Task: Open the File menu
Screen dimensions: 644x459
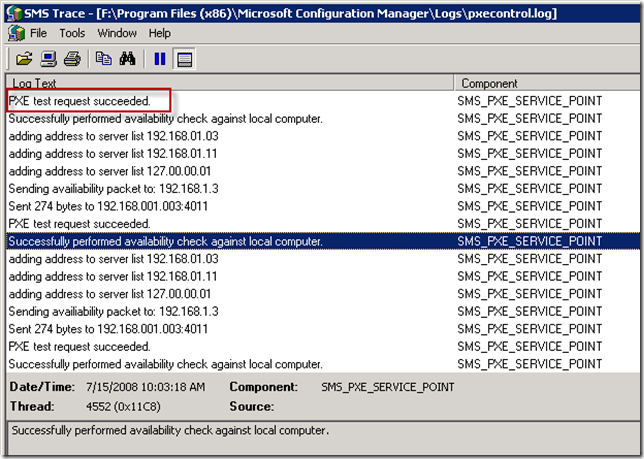Action: [38, 33]
